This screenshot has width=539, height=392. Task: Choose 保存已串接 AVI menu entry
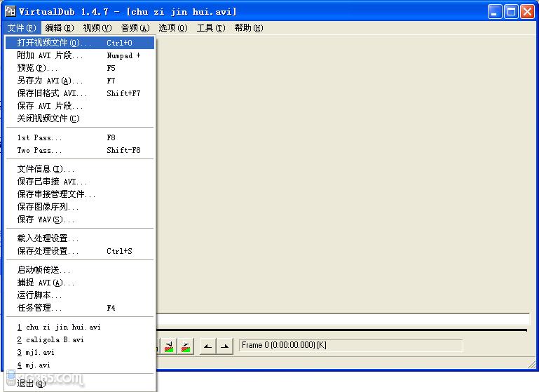tap(80, 182)
